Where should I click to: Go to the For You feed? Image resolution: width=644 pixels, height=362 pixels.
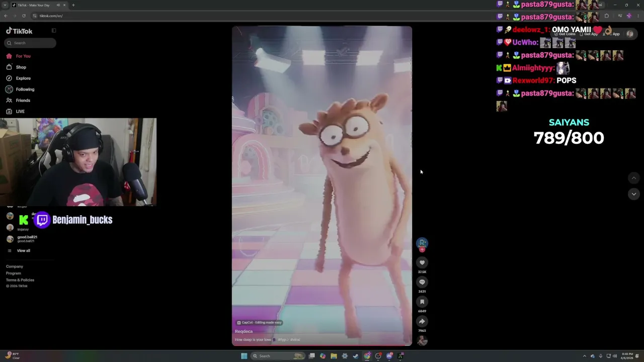click(x=23, y=56)
